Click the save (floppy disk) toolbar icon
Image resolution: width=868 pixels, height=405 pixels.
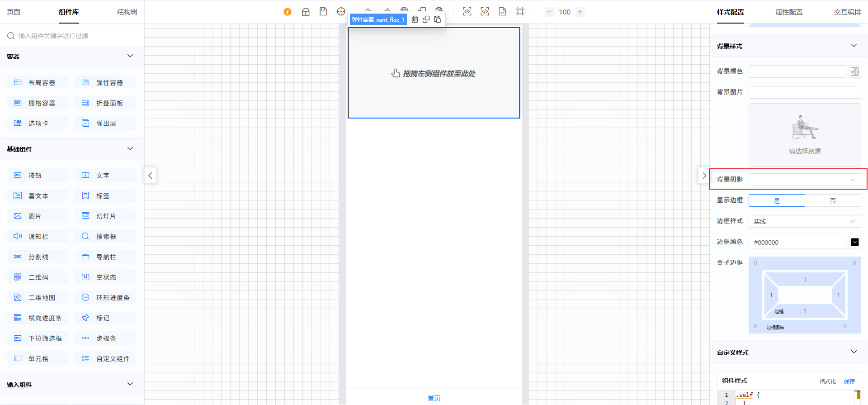point(323,12)
